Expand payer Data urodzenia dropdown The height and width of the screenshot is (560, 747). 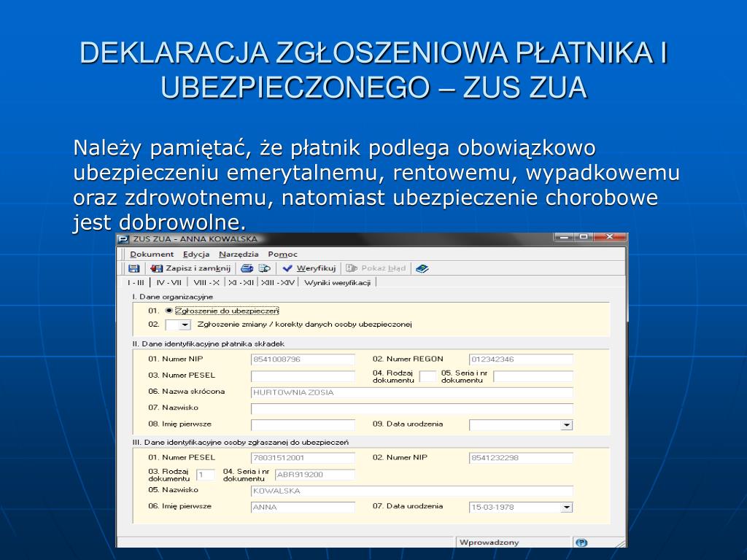coord(566,425)
